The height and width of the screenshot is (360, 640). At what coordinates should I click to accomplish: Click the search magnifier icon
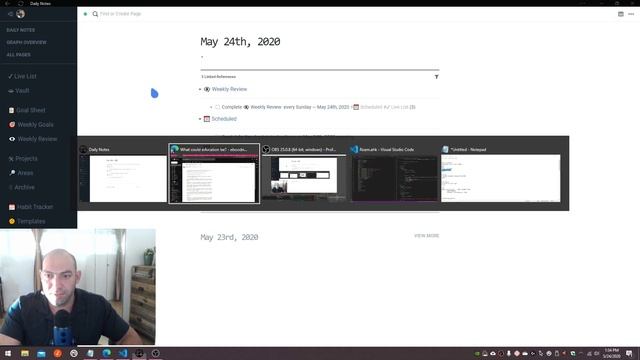coord(95,14)
